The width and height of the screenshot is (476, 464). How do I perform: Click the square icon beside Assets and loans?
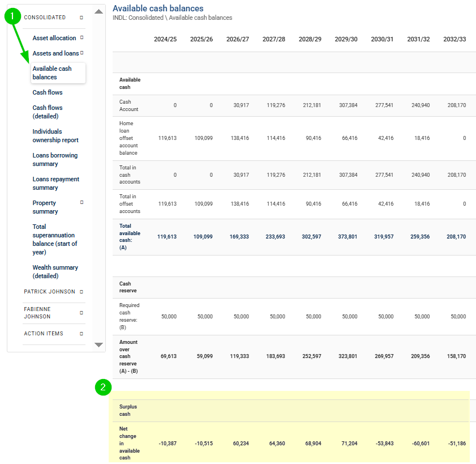(x=82, y=53)
